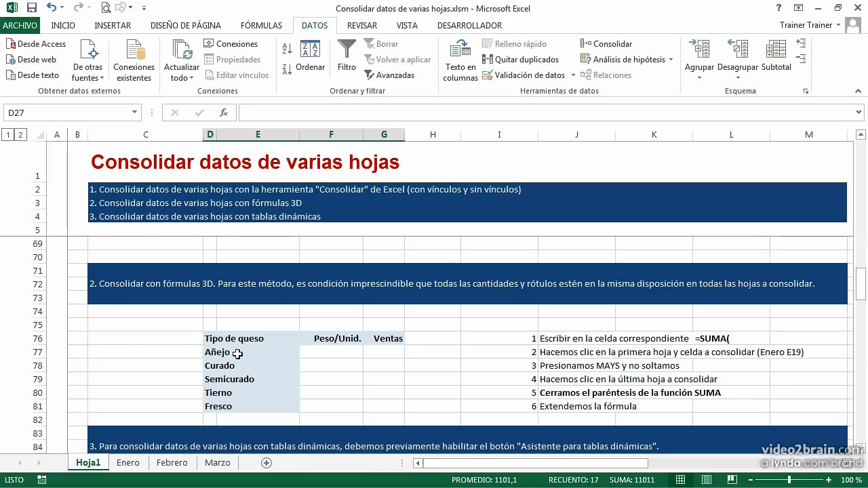Switch to FÓRMULAS ribbon tab

(261, 25)
